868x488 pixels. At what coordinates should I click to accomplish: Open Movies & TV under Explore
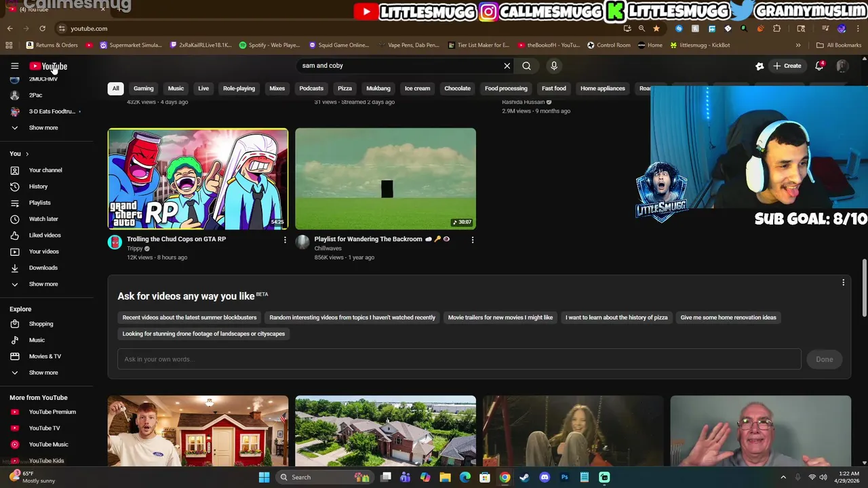tap(45, 357)
